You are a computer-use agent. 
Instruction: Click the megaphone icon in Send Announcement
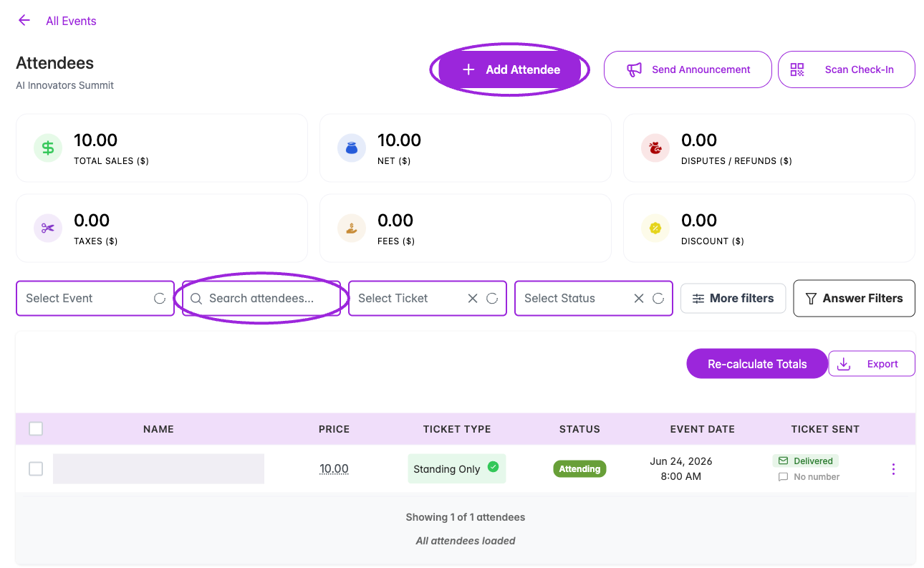634,69
